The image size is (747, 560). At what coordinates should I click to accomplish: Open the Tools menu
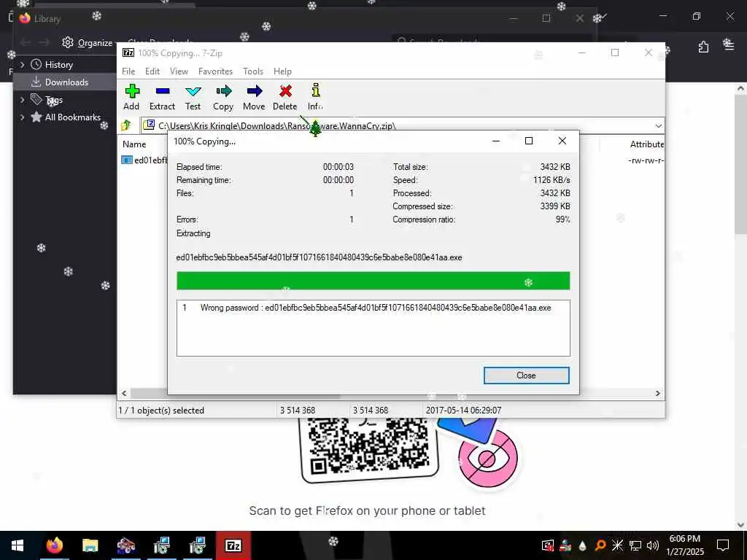[253, 71]
